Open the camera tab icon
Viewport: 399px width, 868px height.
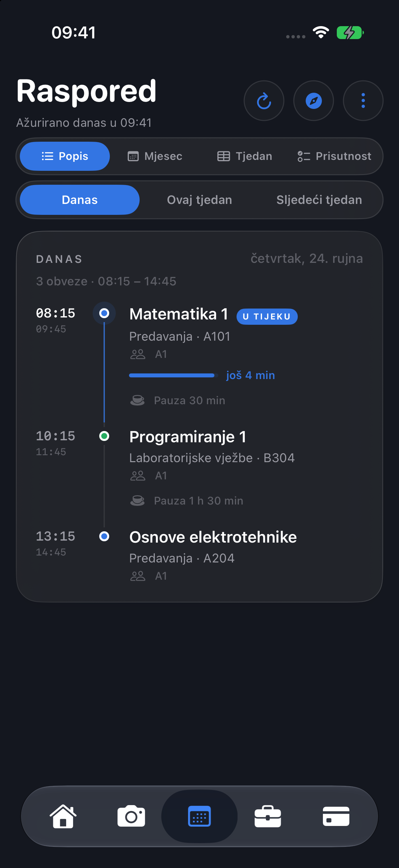[x=131, y=816]
